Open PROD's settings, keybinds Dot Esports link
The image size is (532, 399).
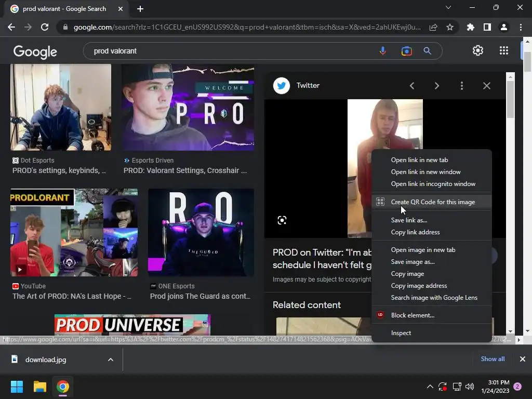[x=59, y=170]
